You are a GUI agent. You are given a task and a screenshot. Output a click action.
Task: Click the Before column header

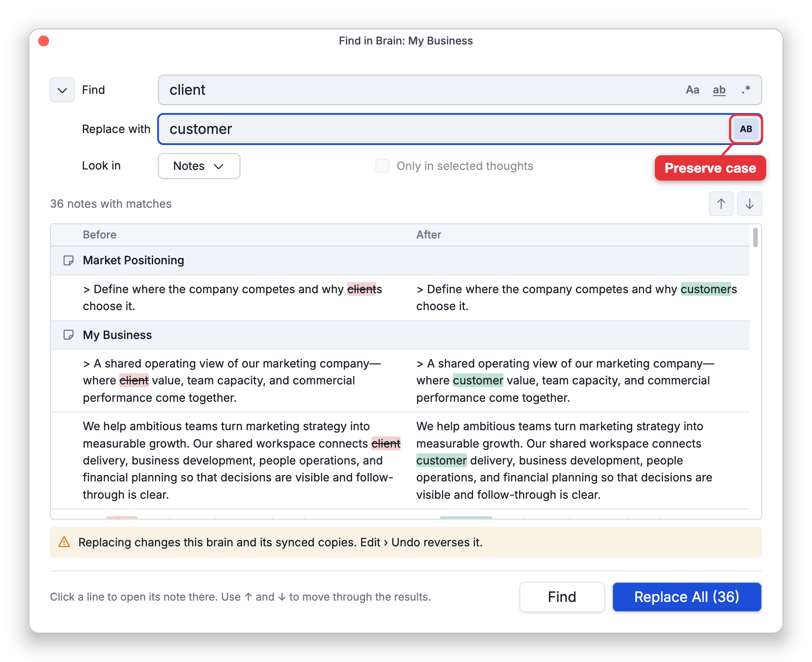[100, 234]
